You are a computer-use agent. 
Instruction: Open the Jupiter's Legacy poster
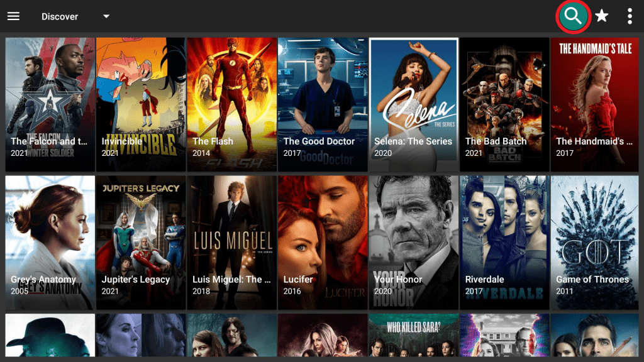tap(141, 243)
